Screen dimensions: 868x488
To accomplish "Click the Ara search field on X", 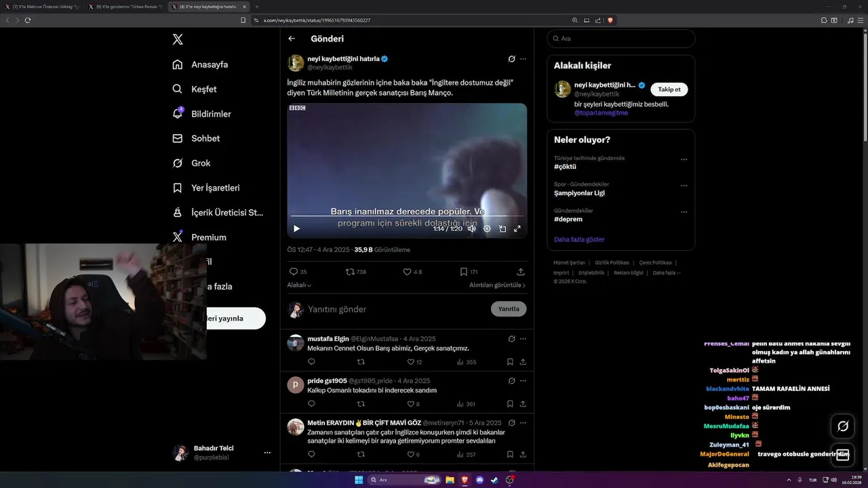I will coord(621,39).
